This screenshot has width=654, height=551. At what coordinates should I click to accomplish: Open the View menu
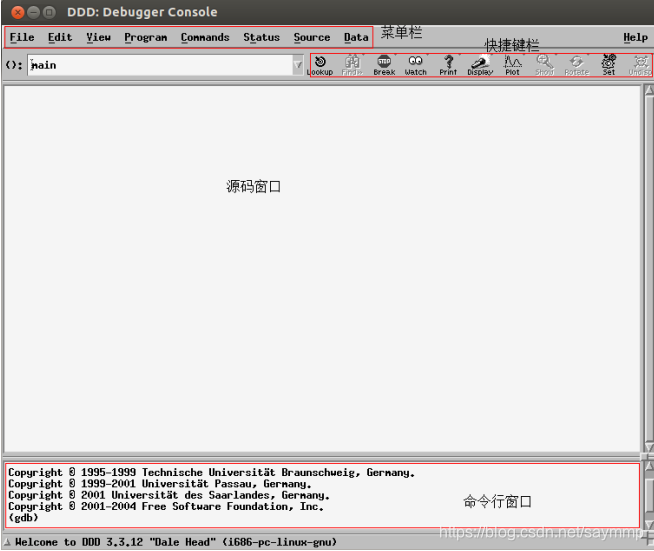98,38
